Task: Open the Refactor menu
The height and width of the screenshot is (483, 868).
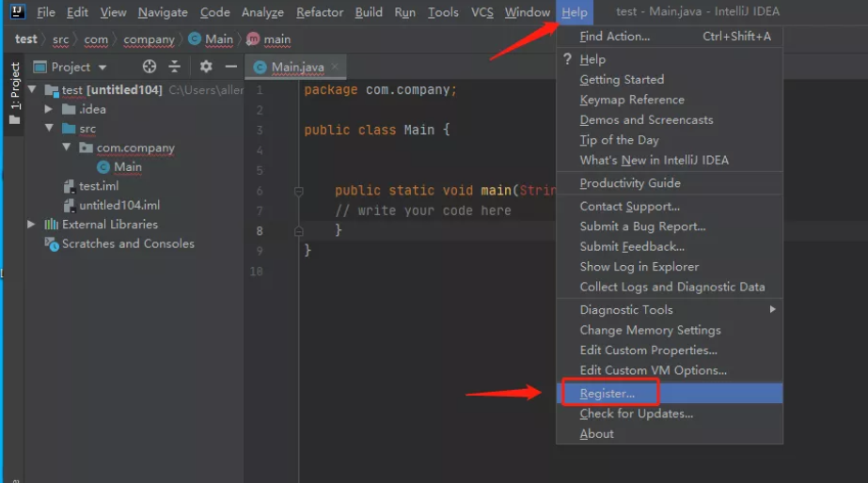Action: [320, 12]
